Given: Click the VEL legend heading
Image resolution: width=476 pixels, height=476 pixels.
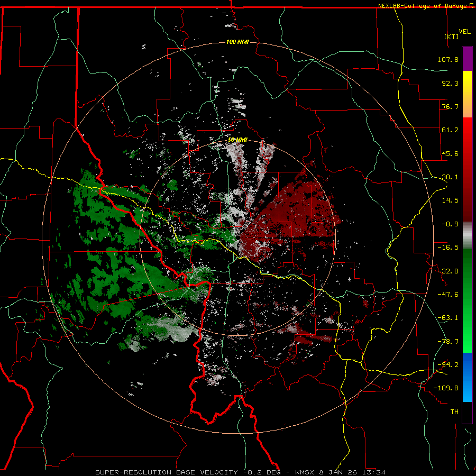Looking at the screenshot, I should (465, 32).
